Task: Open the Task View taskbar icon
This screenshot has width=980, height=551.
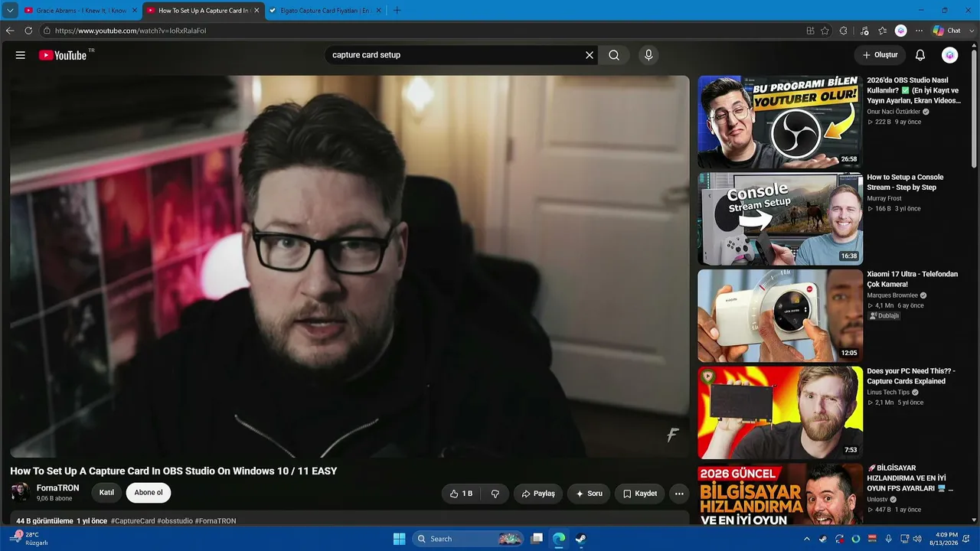Action: pyautogui.click(x=537, y=539)
